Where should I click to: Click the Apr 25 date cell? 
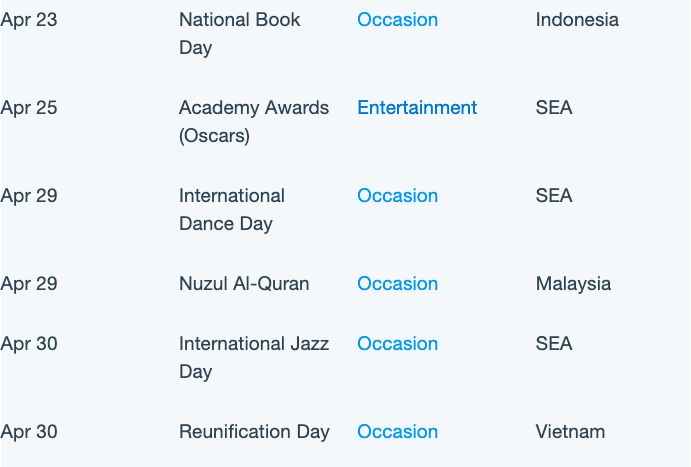(29, 108)
